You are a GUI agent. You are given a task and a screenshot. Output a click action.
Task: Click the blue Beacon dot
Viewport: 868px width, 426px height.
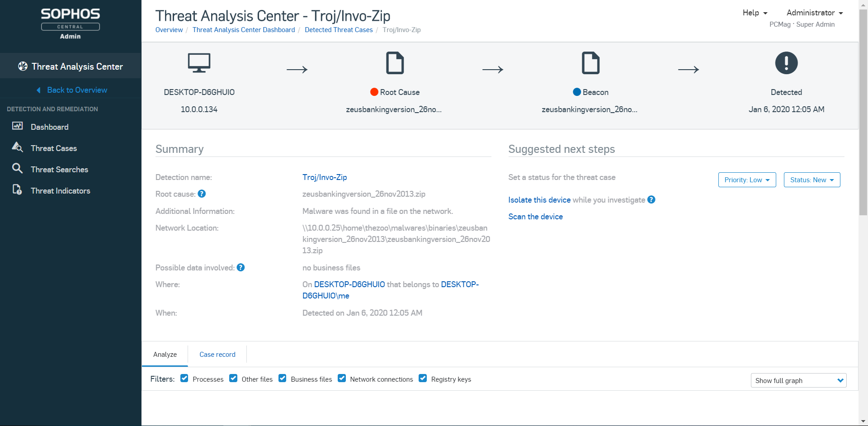click(x=577, y=92)
